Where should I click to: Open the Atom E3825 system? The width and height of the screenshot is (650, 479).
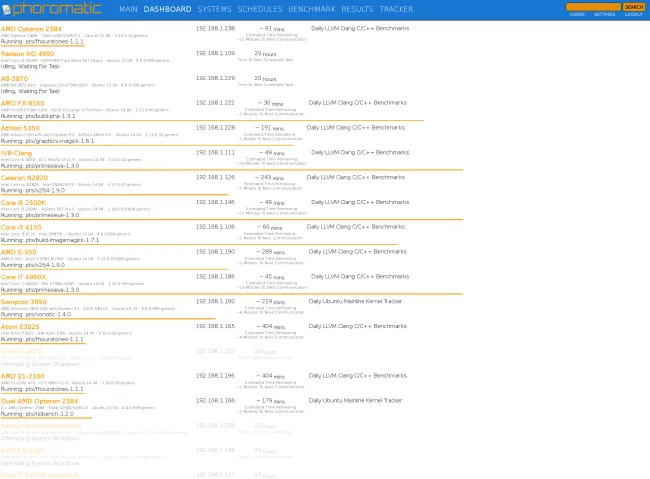tap(20, 327)
